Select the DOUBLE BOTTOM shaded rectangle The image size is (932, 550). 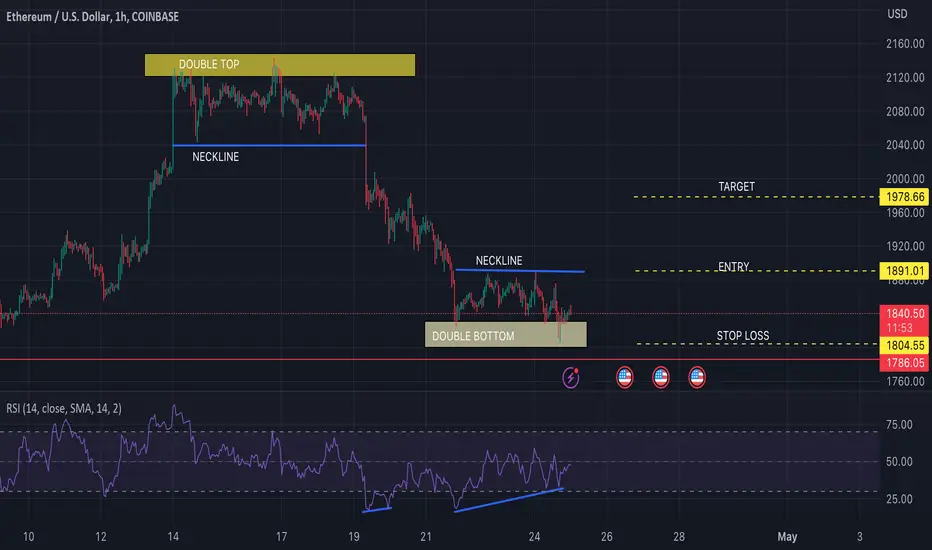506,335
